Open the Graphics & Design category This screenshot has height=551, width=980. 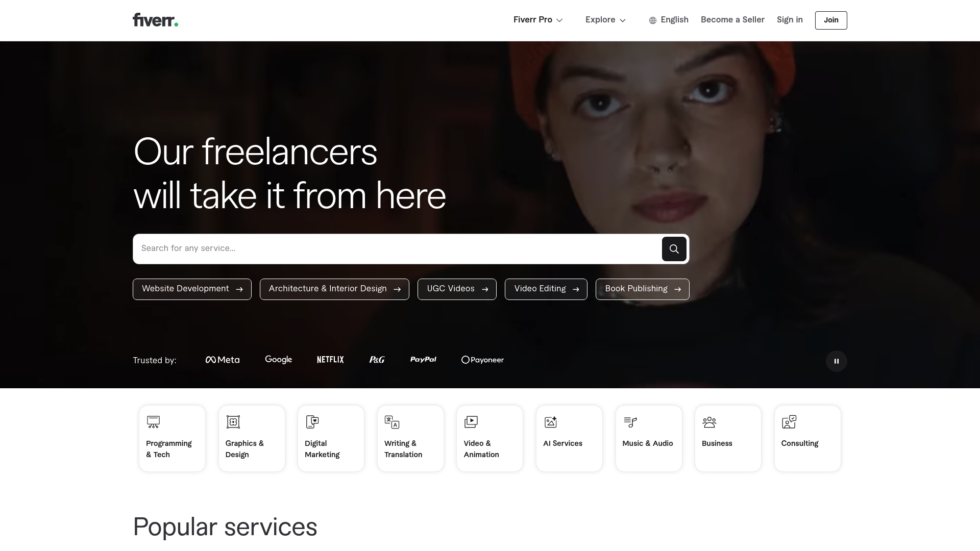(252, 438)
